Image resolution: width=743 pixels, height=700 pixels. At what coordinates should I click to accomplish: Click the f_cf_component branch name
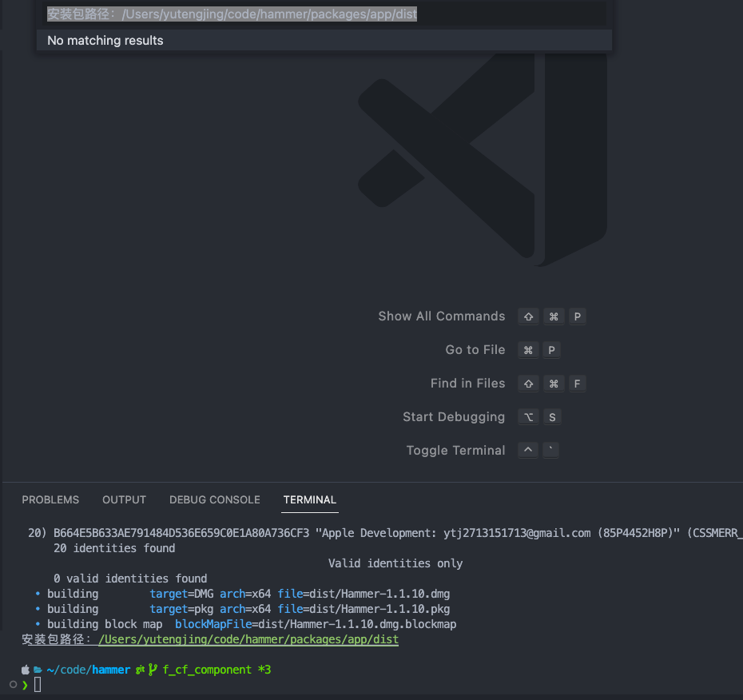tap(207, 670)
